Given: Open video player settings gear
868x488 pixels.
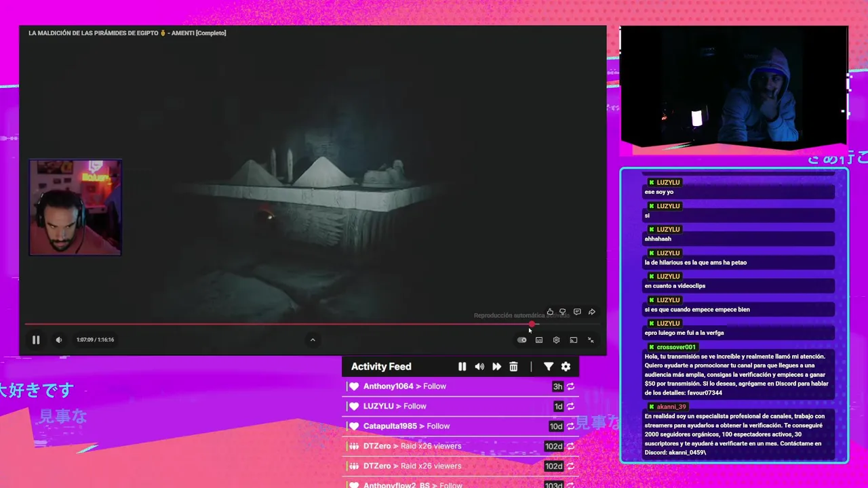Looking at the screenshot, I should (x=556, y=340).
